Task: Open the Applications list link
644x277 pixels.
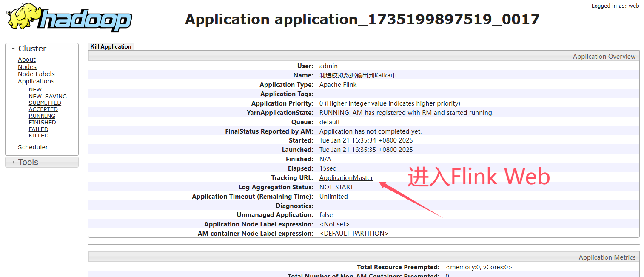Action: 36,81
